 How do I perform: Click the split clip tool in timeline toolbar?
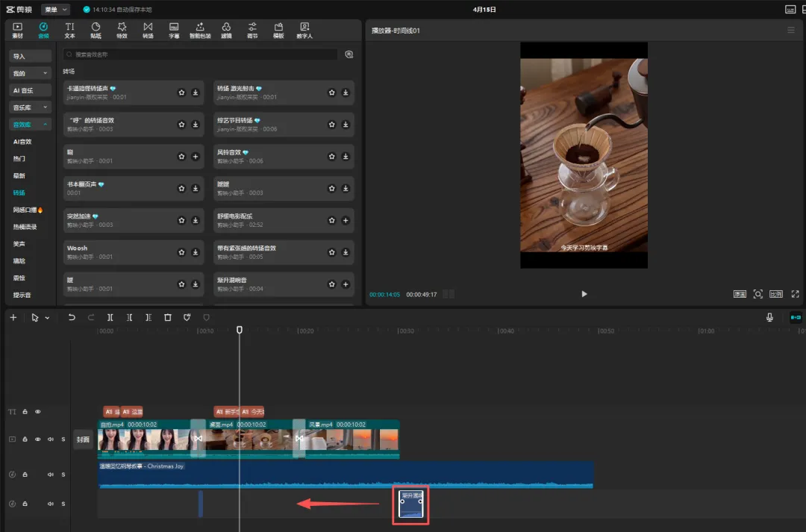110,317
